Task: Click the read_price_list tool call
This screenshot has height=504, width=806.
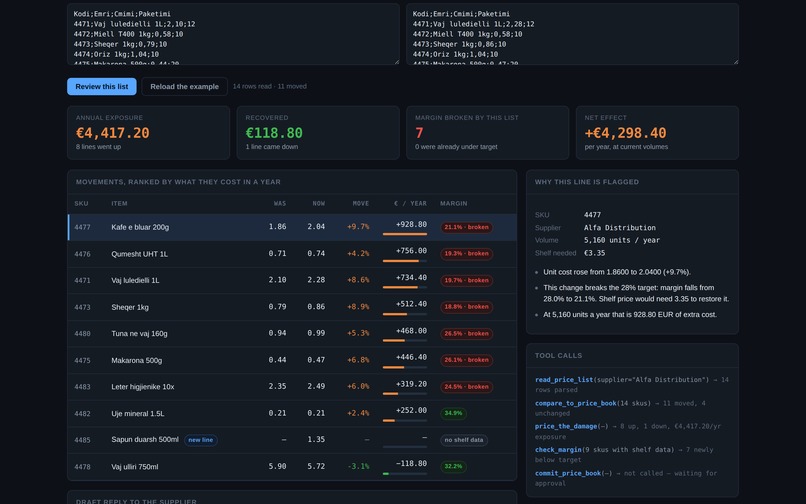Action: (632, 385)
